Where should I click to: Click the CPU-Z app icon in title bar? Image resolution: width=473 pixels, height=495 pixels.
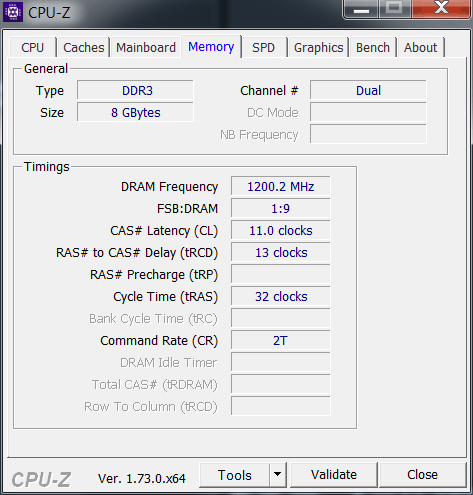13,12
